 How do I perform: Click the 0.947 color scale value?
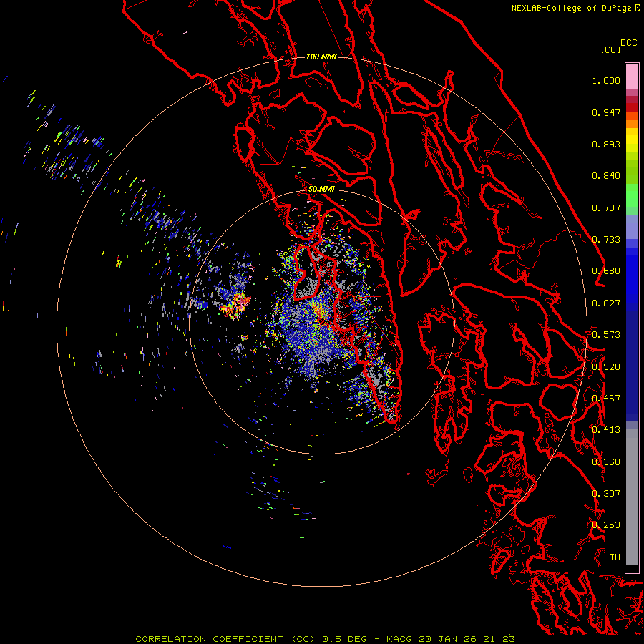point(606,112)
